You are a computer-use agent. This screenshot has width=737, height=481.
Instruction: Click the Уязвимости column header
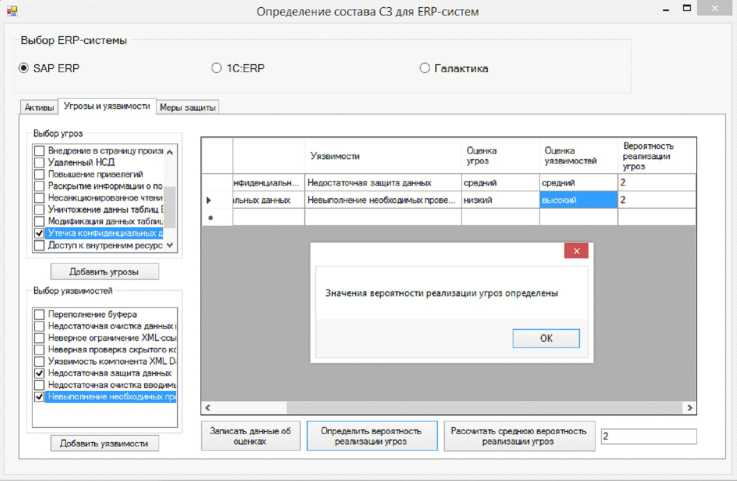(x=383, y=156)
